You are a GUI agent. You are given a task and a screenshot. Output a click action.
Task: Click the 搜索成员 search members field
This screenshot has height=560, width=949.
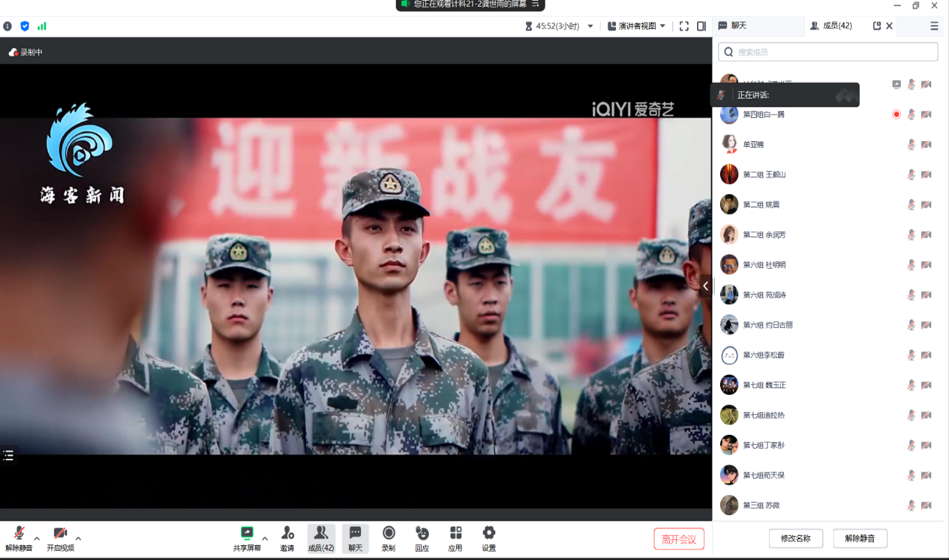[x=828, y=52]
